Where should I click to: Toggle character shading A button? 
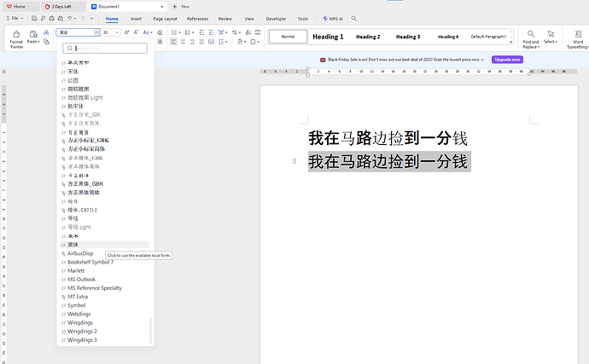coord(160,42)
